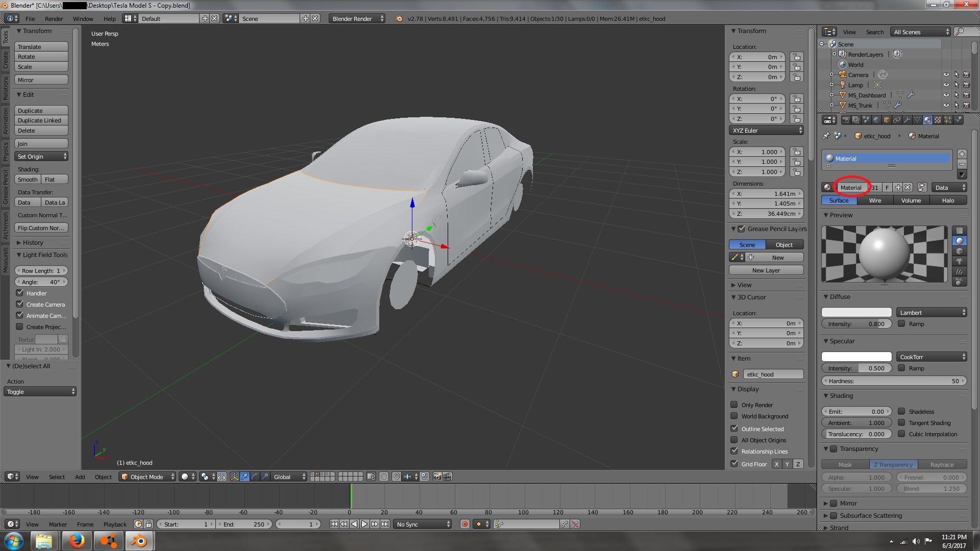Open the Lambert diffuse shader dropdown
Viewport: 980px width, 551px height.
point(932,312)
